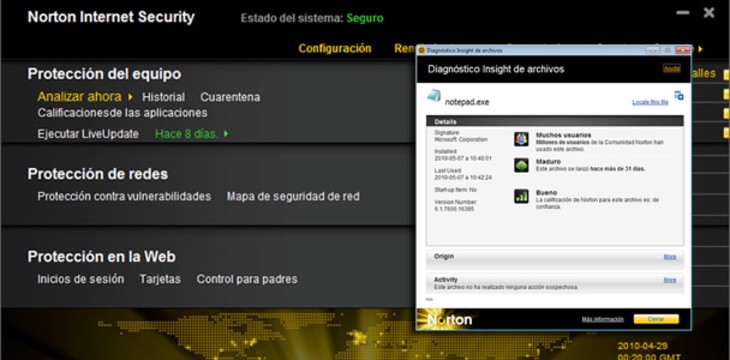
Task: Open the Locate this file link
Action: (x=650, y=102)
